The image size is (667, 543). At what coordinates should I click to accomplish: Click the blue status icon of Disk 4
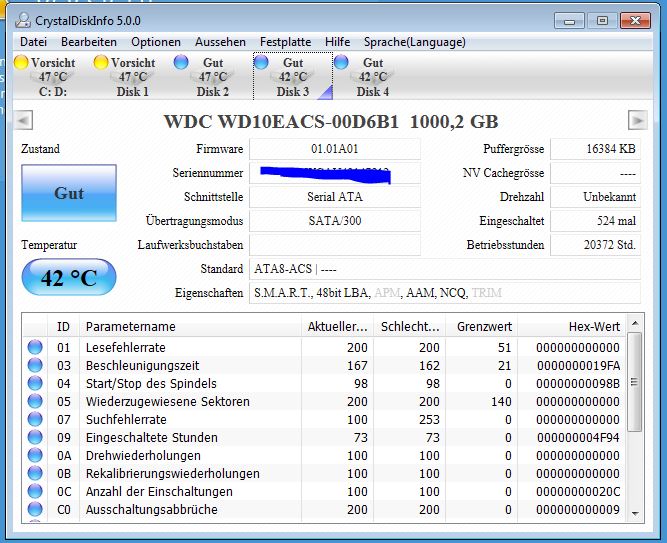pos(341,62)
